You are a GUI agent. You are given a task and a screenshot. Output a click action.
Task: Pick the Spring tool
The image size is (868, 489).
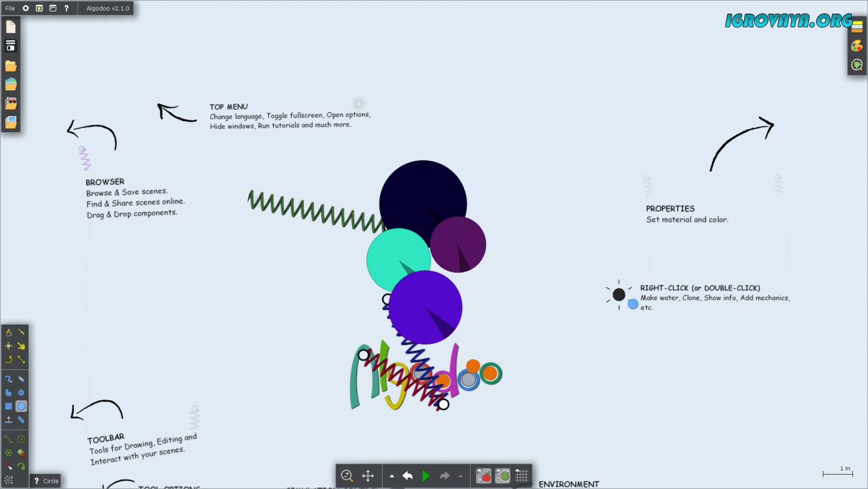point(9,439)
